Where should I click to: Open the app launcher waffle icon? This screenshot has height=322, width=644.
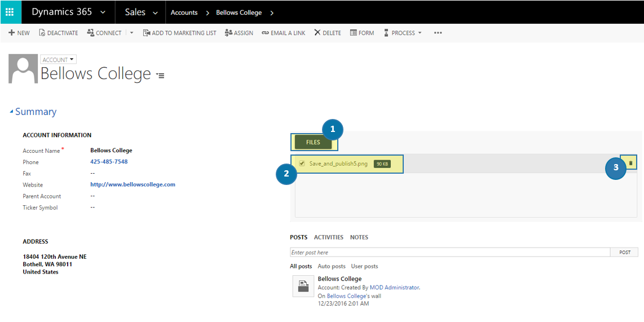[10, 12]
